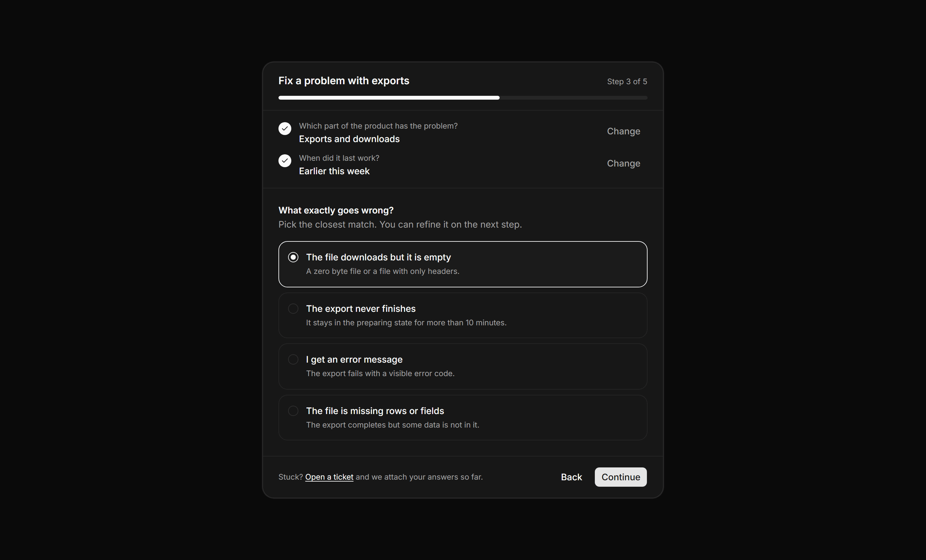Viewport: 926px width, 560px height.
Task: Choose The file is missing rows or fields
Action: [x=463, y=418]
